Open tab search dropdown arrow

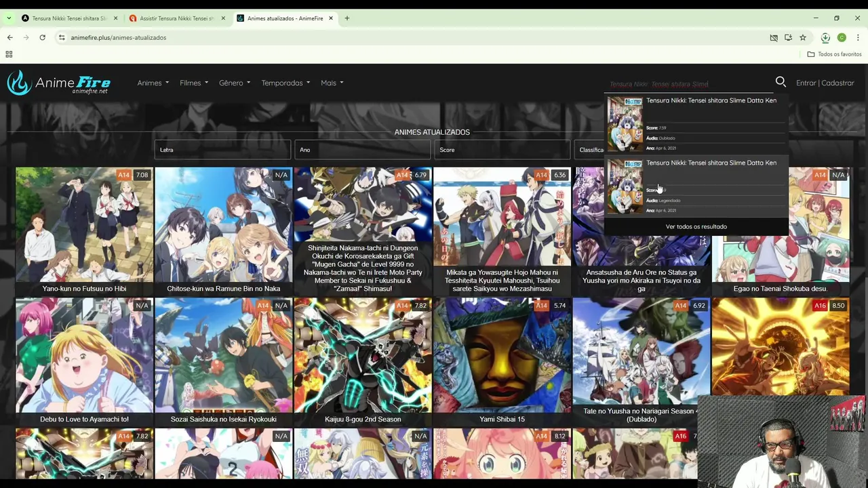[x=9, y=18]
